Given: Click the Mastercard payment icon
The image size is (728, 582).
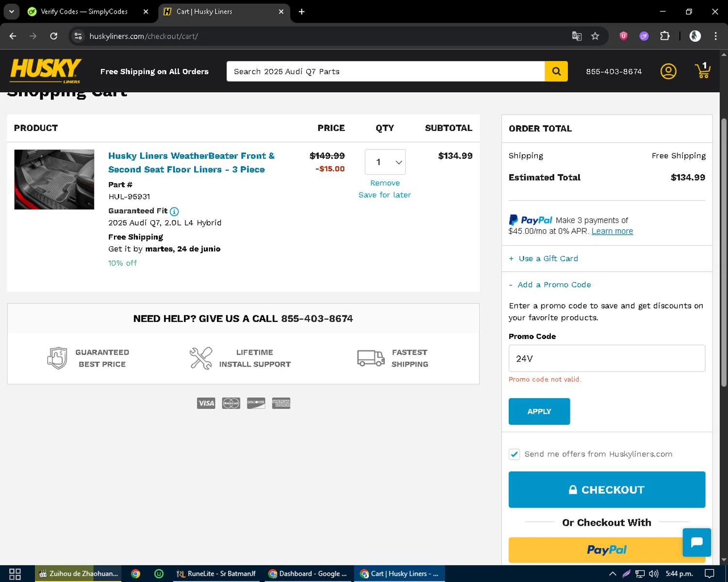Looking at the screenshot, I should click(231, 403).
